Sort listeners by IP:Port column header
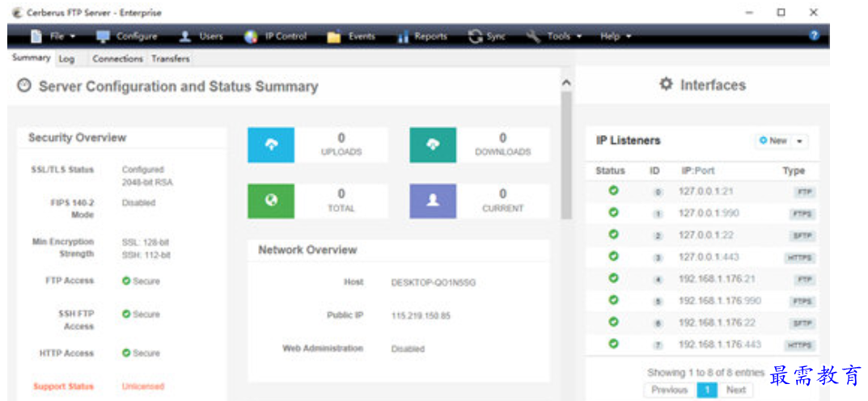 point(697,171)
